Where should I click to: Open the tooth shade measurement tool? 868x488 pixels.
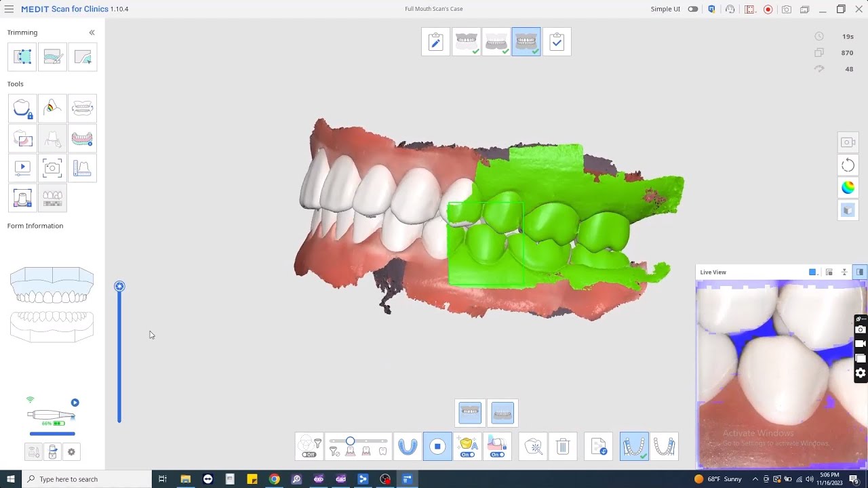pyautogui.click(x=52, y=108)
